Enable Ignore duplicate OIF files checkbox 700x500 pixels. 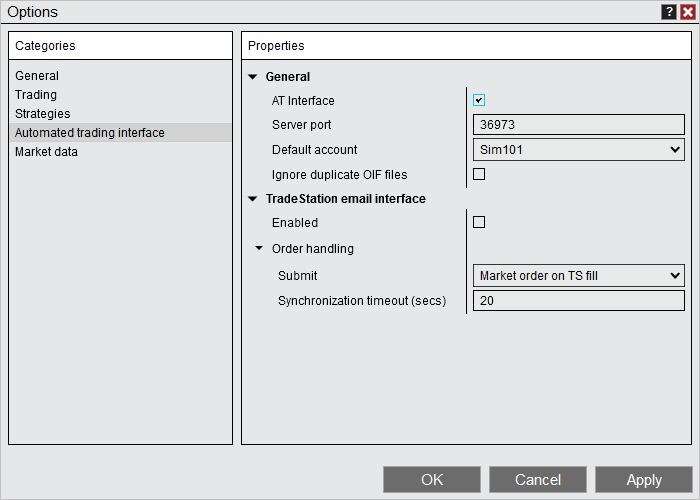(479, 174)
